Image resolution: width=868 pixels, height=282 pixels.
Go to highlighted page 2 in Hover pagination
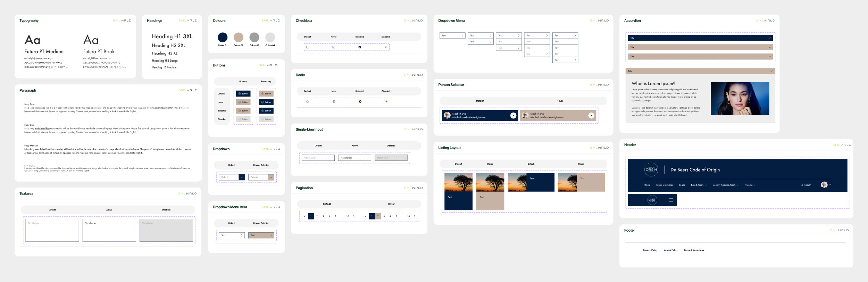coord(378,216)
